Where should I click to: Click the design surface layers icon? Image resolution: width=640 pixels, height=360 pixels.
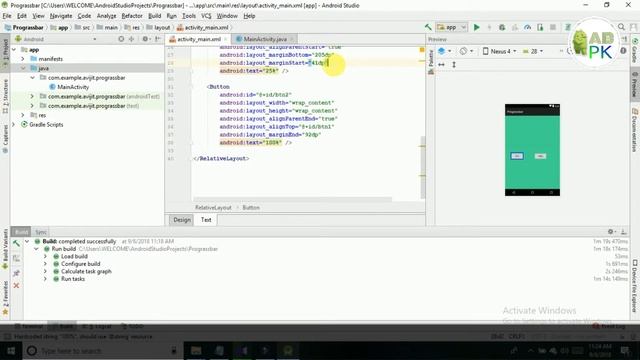click(442, 51)
